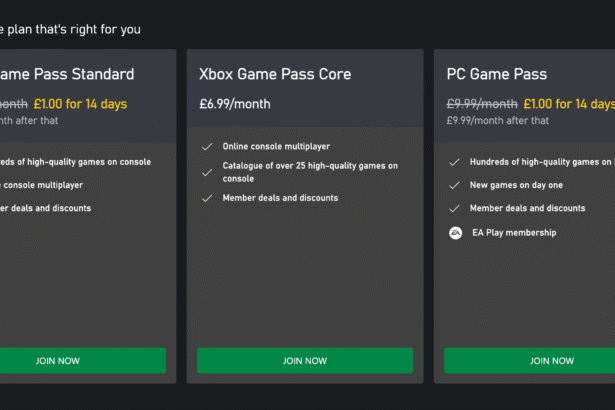Viewport: 615px width, 410px height.
Task: Click the £6.99/month price text
Action: coord(235,104)
